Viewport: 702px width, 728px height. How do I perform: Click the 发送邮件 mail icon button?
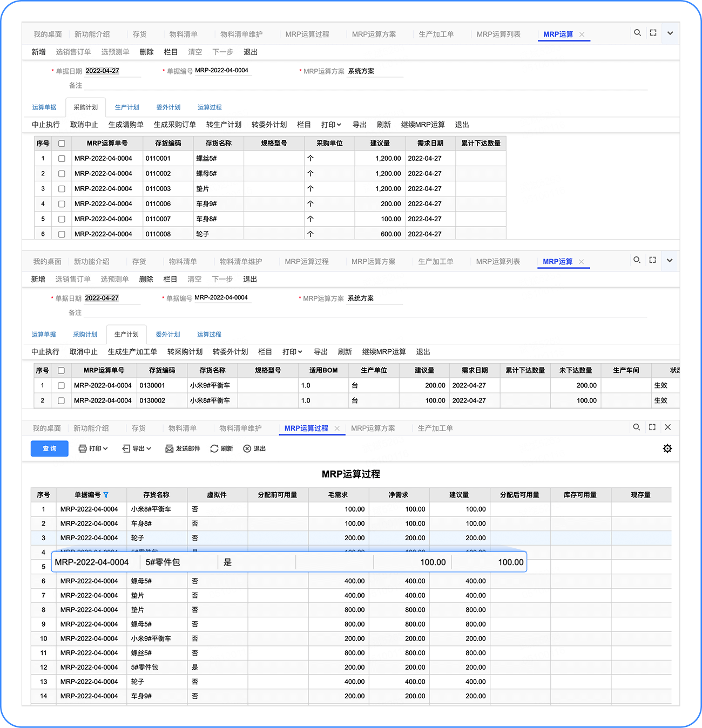pyautogui.click(x=183, y=448)
